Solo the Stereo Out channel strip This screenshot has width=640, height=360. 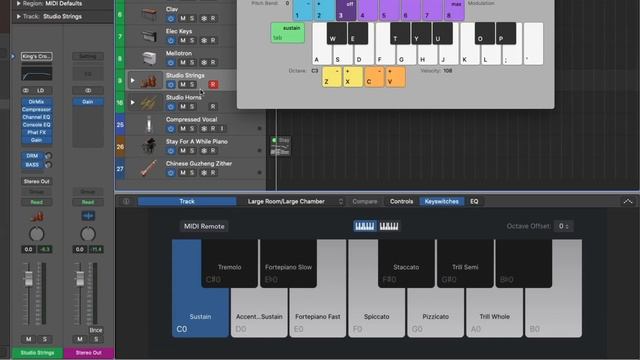(x=96, y=339)
